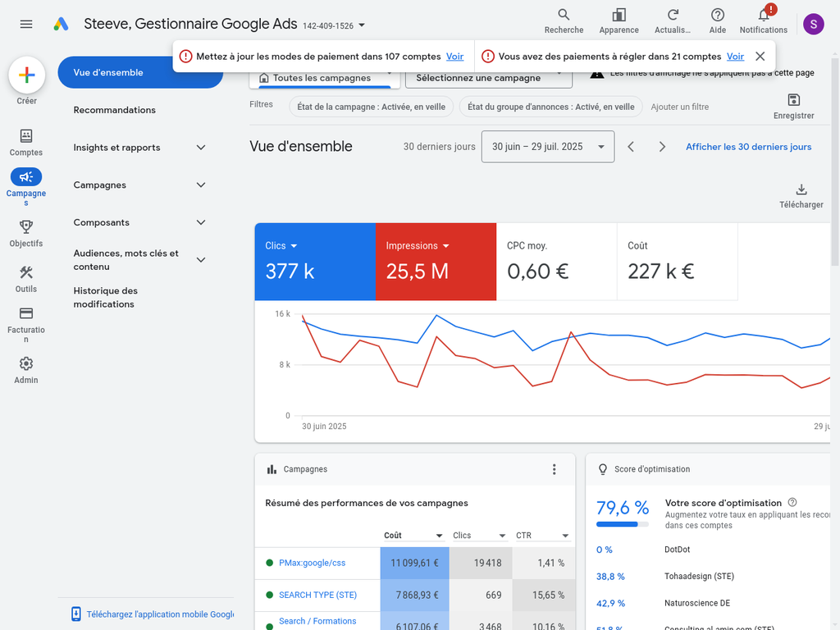Open Search / Formations campaign link

click(317, 622)
